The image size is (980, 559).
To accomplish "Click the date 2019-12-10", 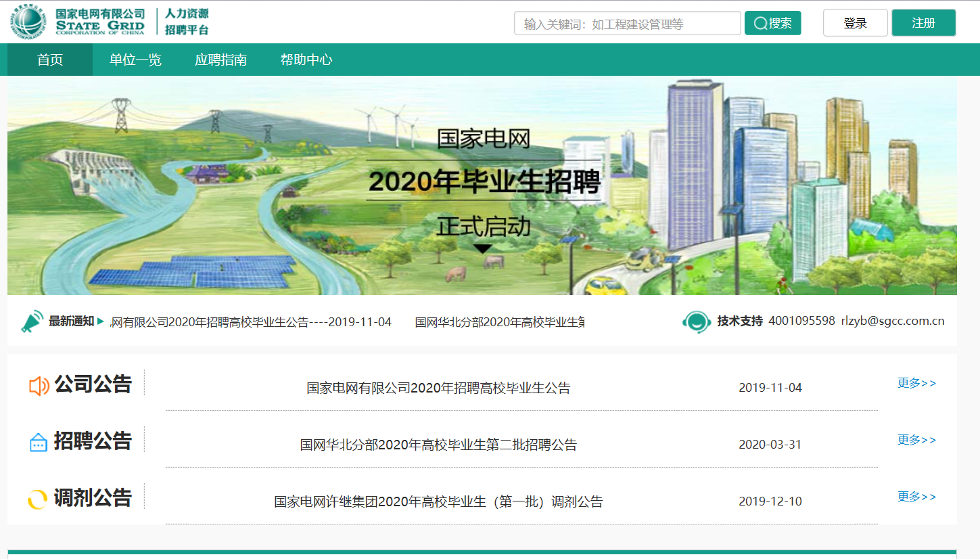I will [770, 501].
